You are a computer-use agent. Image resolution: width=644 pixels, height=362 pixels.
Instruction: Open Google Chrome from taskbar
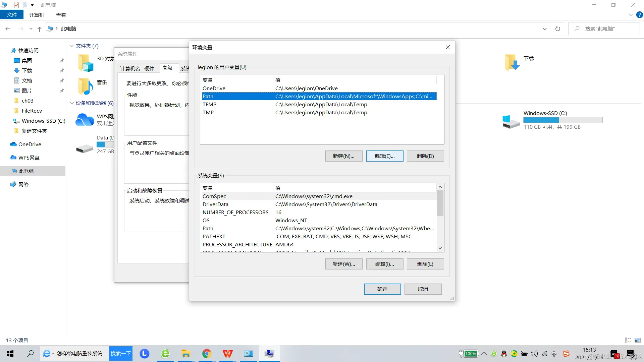207,354
